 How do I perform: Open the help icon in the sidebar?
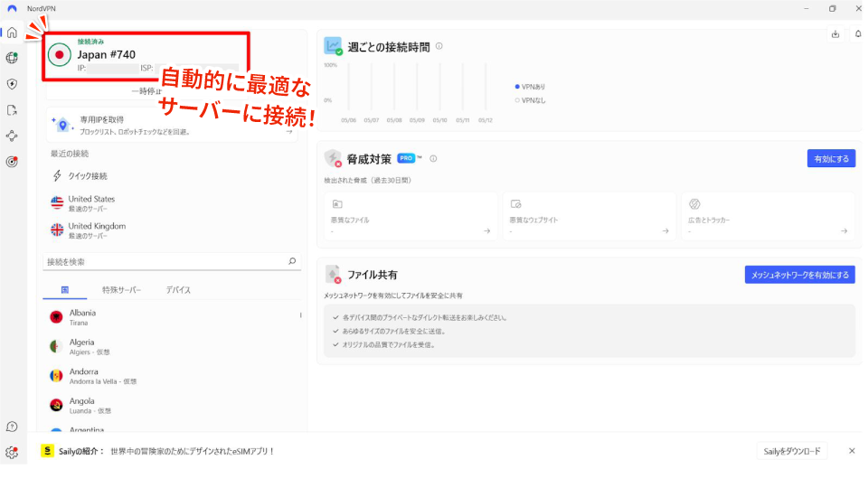click(12, 427)
